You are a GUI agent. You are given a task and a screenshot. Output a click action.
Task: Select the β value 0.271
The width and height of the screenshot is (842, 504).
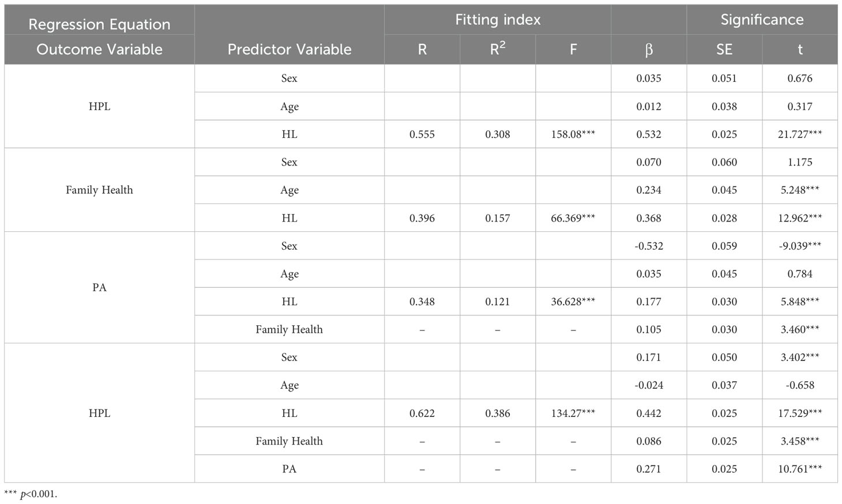(x=649, y=469)
